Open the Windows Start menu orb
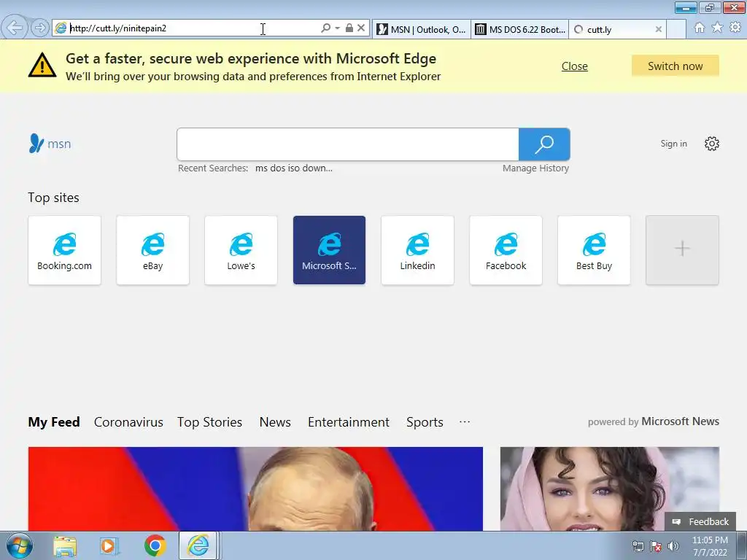 pyautogui.click(x=20, y=545)
